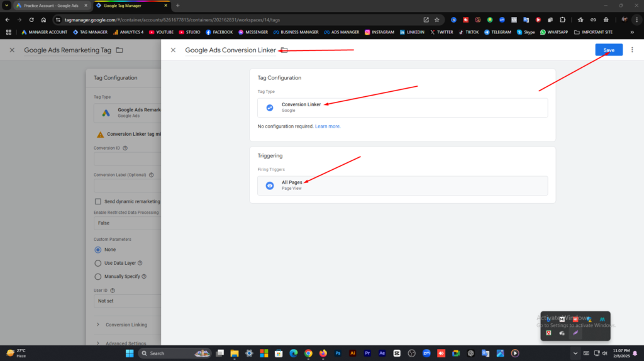The width and height of the screenshot is (644, 361).
Task: Switch to Practice Account Google Ads tab
Action: coord(51,6)
